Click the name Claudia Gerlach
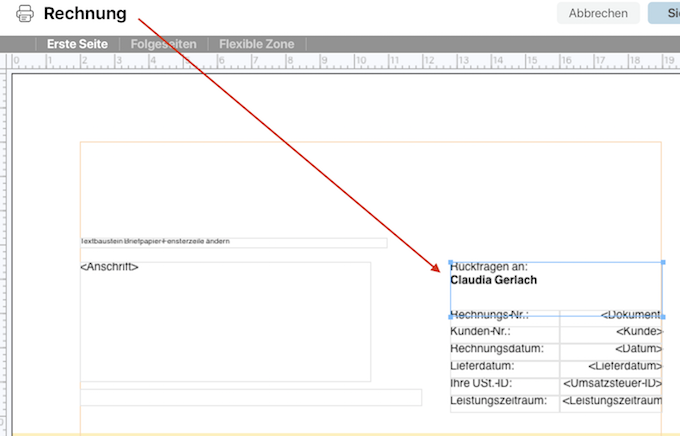Screen dimensions: 680x436 [x=493, y=280]
